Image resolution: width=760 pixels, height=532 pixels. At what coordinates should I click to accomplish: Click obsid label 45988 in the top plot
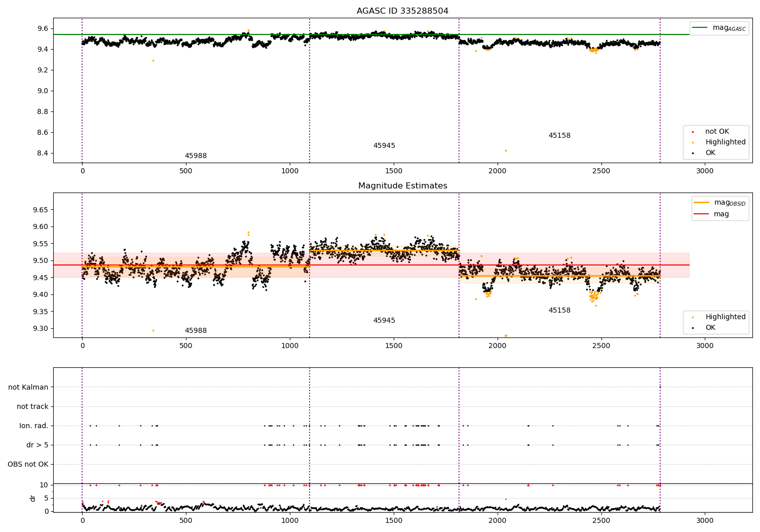[196, 156]
